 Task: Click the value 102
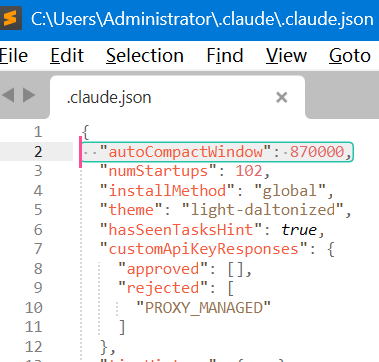(249, 171)
